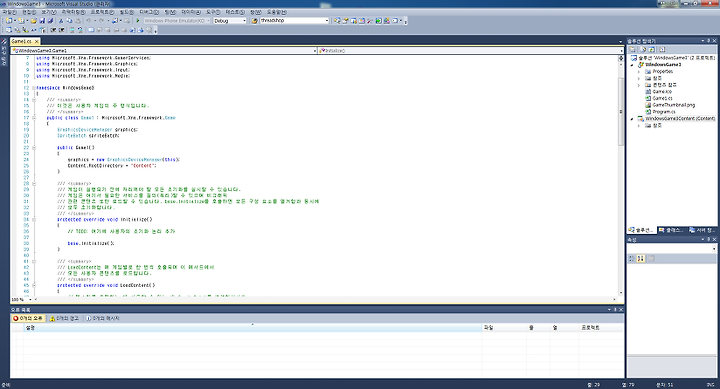
Task: Open the Windows Phone Emulator target dropdown
Action: pyautogui.click(x=208, y=21)
